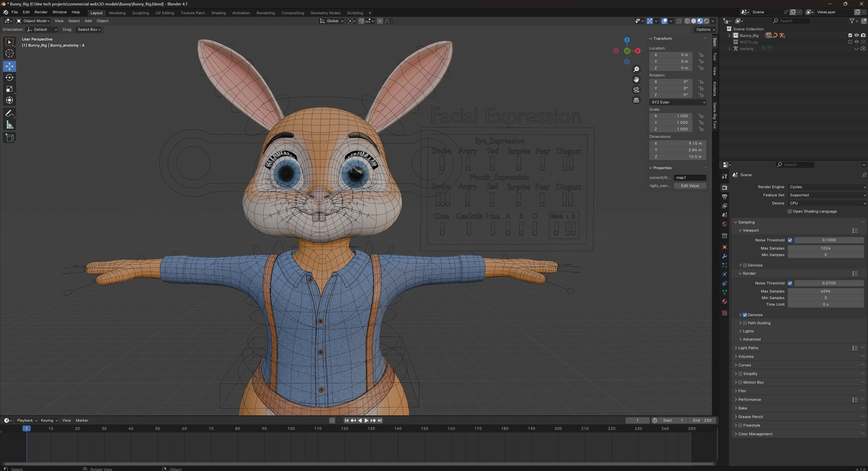Switch orthographic/perspective grid icon
The width and height of the screenshot is (868, 471).
[636, 100]
